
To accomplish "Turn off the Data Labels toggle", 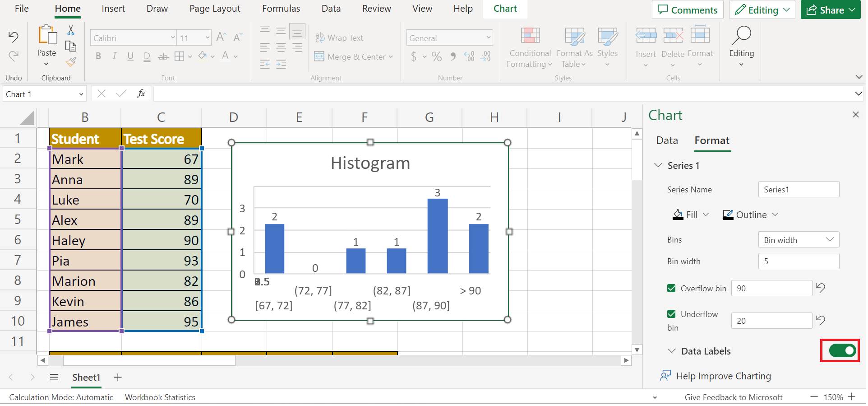I will (x=842, y=351).
